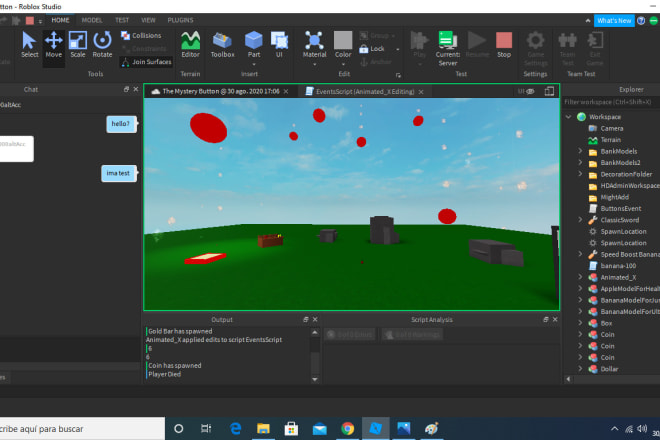Open Microsoft Store from the taskbar

point(291,429)
